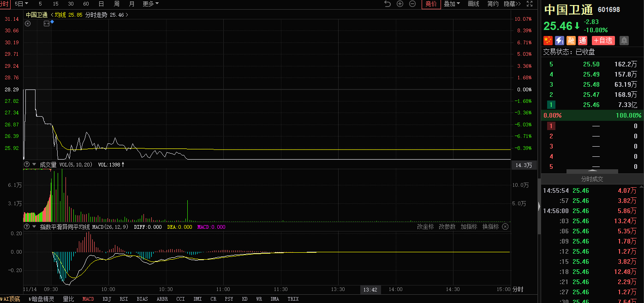Zoom in with the plus circle icon
The width and height of the screenshot is (644, 303).
(400, 4)
